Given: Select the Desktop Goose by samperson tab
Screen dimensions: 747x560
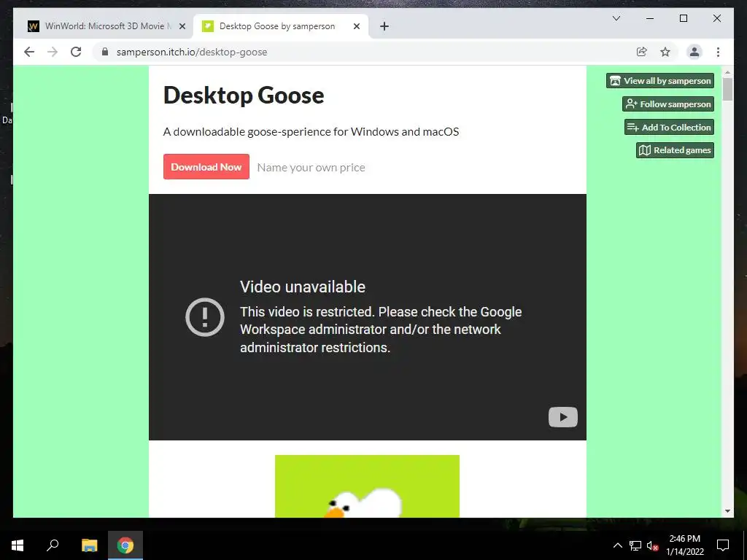Looking at the screenshot, I should (281, 26).
